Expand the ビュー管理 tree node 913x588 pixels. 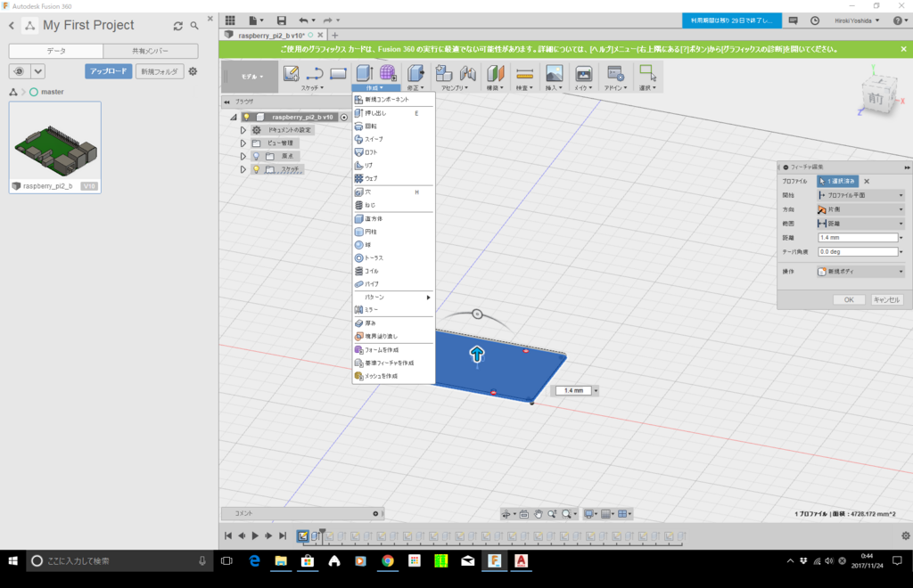[243, 143]
